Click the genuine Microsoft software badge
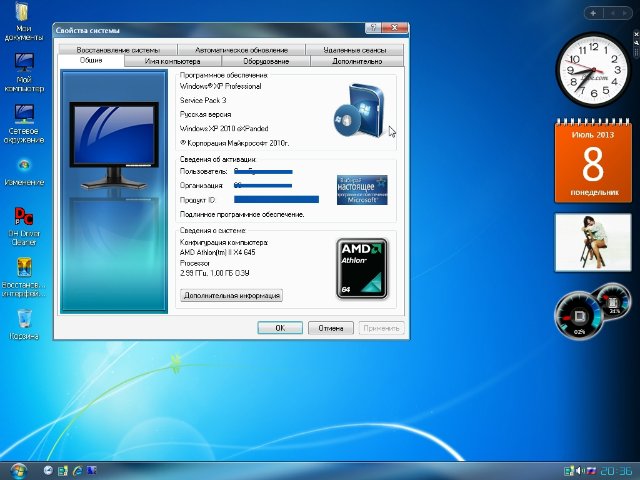 tap(362, 189)
